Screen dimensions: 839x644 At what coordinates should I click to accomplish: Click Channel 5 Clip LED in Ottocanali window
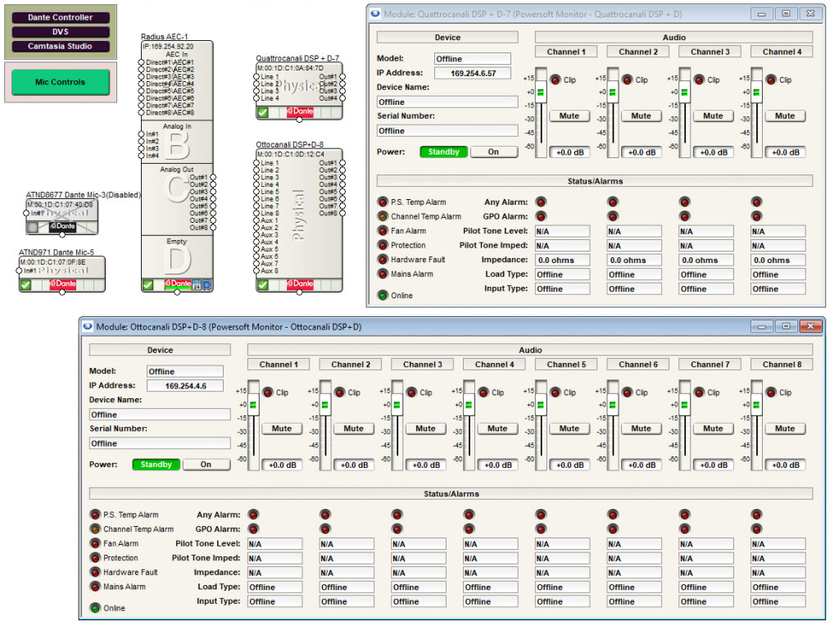(x=556, y=392)
